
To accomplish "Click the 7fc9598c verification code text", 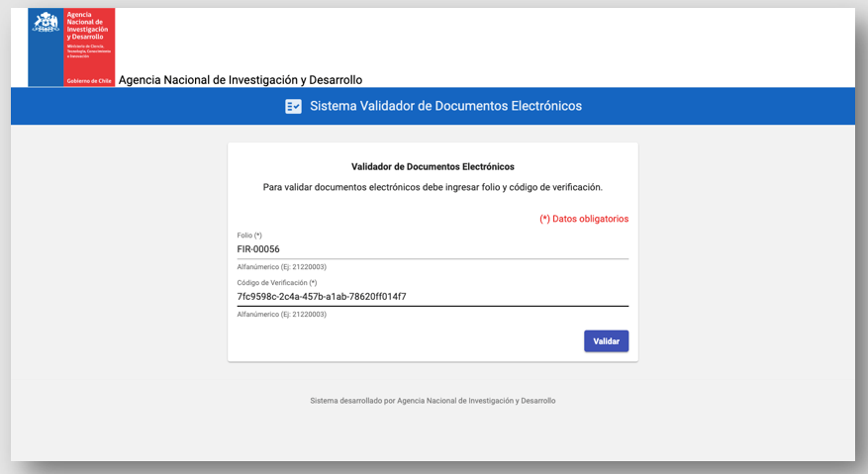I will point(322,297).
